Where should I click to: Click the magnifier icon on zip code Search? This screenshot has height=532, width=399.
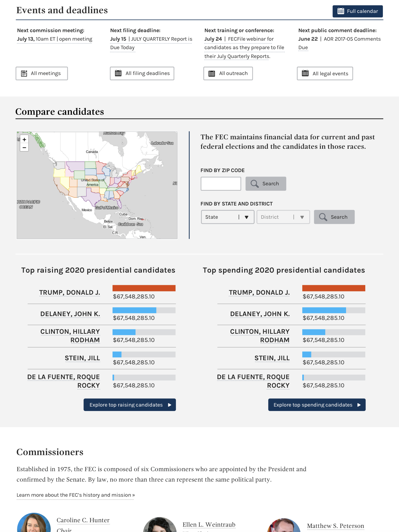click(254, 183)
